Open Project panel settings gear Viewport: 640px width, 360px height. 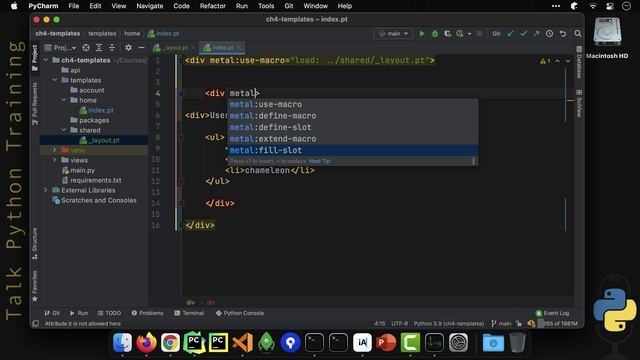(x=128, y=48)
